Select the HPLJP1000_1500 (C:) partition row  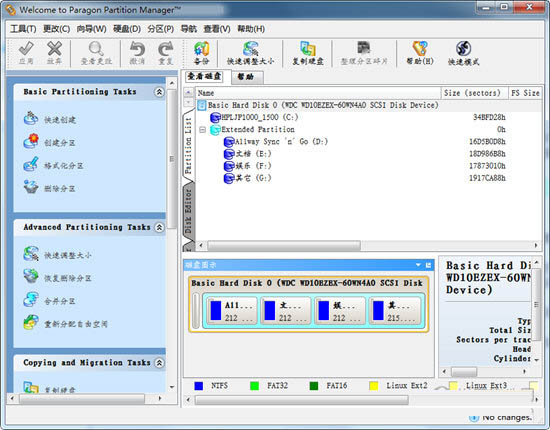pos(254,117)
